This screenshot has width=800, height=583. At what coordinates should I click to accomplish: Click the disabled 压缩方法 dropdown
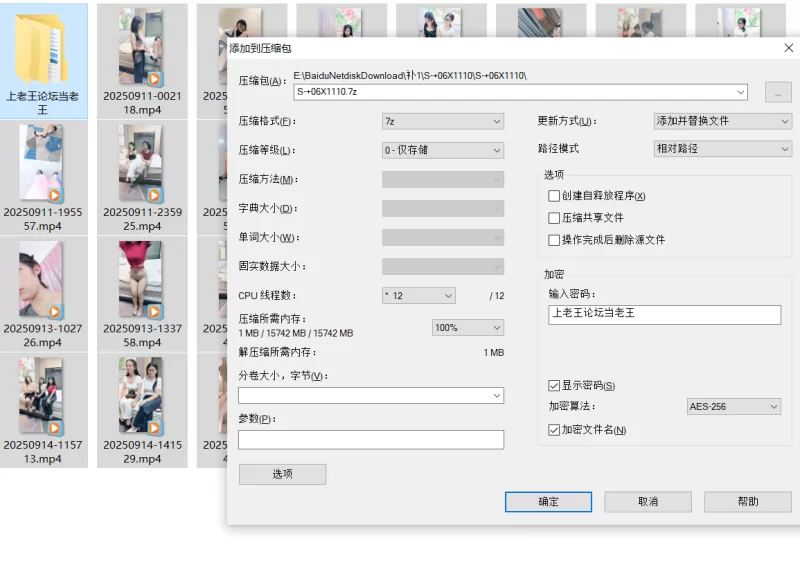point(443,180)
